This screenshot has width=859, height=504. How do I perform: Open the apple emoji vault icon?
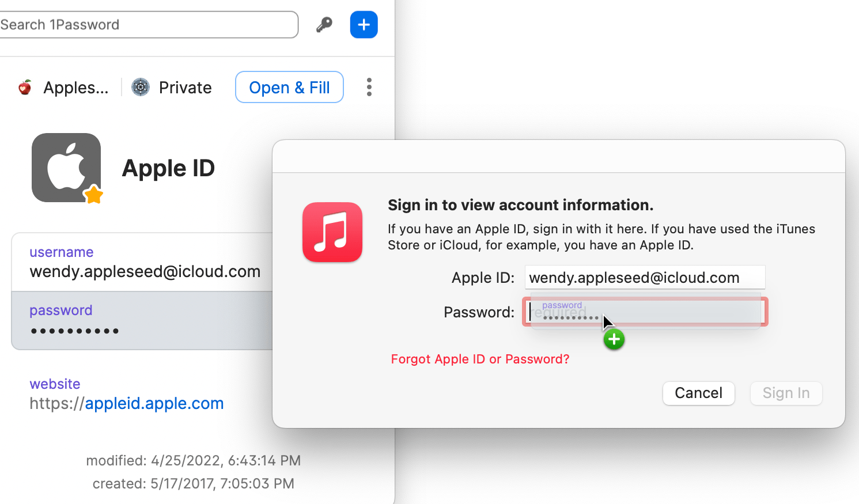[x=24, y=87]
